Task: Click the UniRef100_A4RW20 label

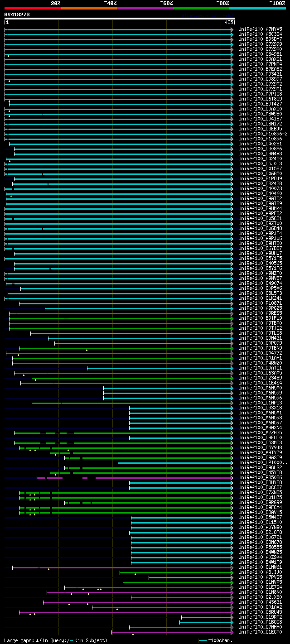Action: coord(260,363)
